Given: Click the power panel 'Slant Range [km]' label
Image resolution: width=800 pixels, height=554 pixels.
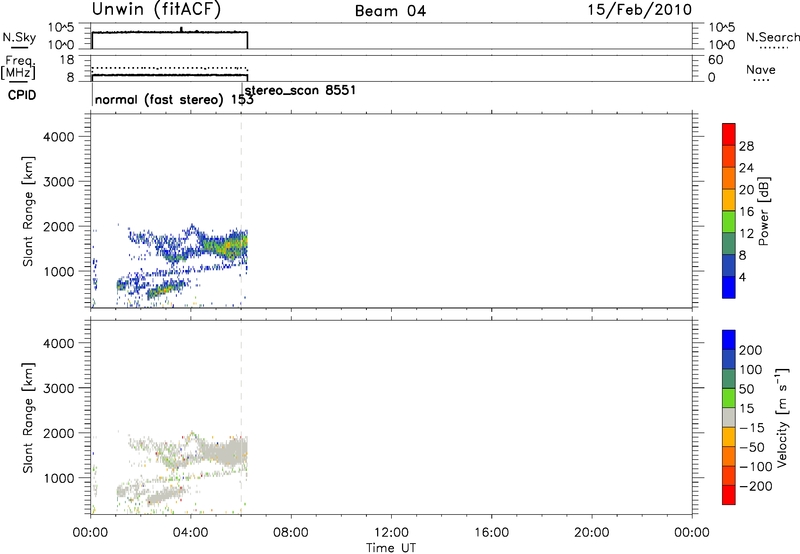Looking at the screenshot, I should click(28, 211).
